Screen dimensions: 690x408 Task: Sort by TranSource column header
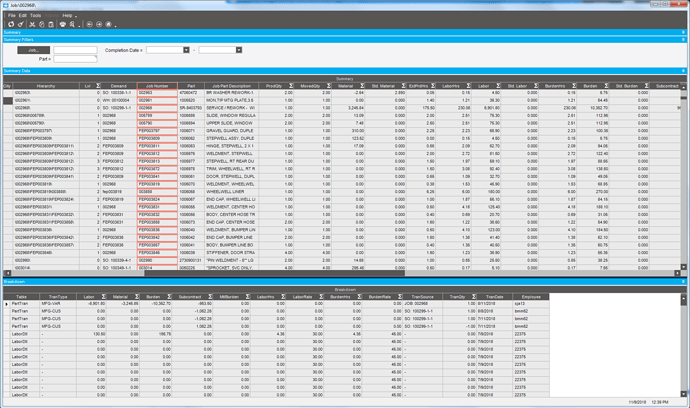click(x=422, y=297)
